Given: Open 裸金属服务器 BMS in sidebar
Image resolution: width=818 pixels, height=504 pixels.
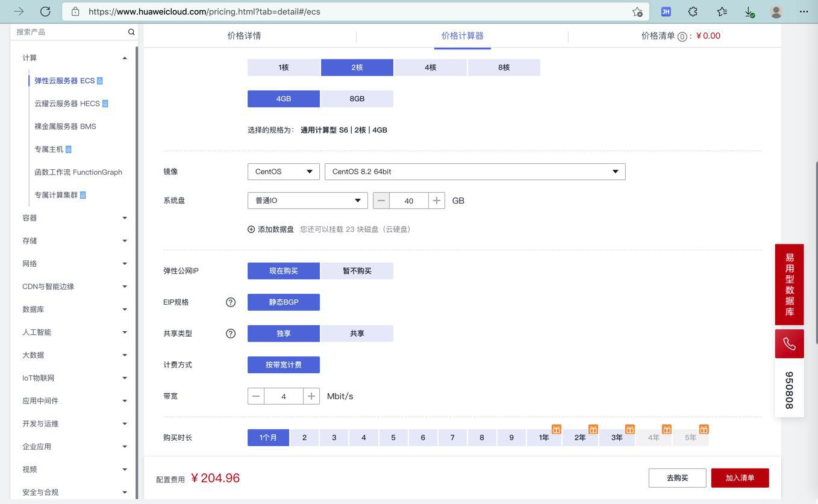Looking at the screenshot, I should 65,126.
